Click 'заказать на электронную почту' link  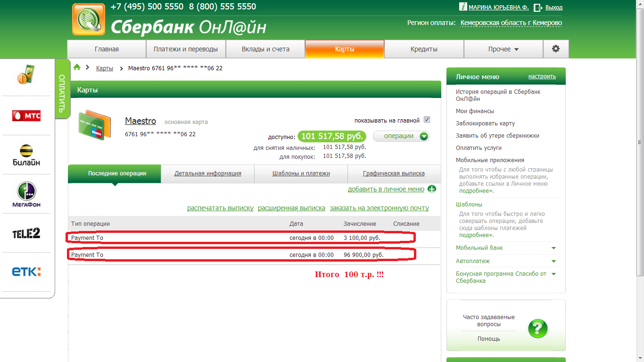pos(380,208)
